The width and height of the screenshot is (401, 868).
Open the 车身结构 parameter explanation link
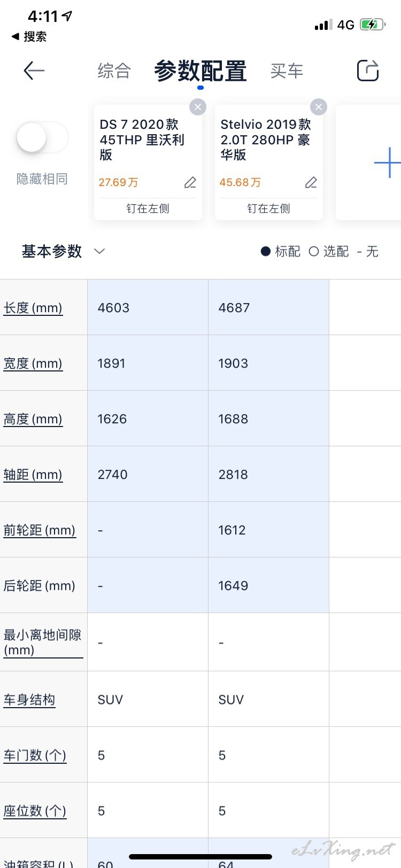point(29,700)
